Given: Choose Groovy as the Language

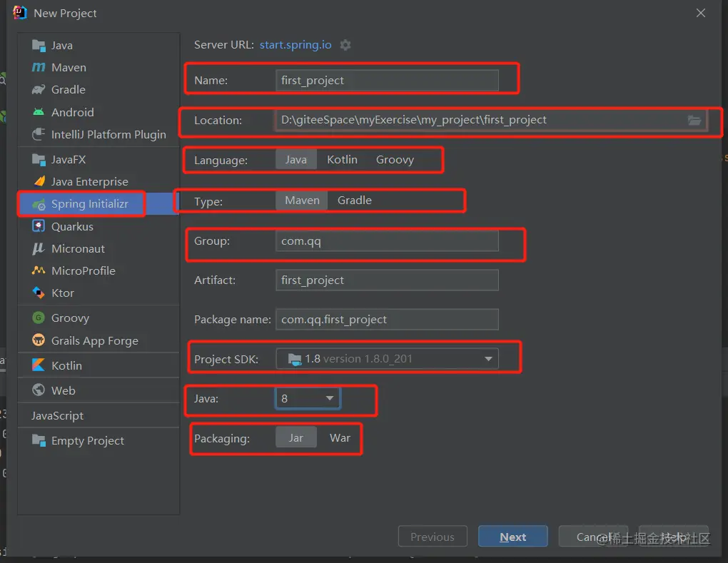Looking at the screenshot, I should [395, 160].
